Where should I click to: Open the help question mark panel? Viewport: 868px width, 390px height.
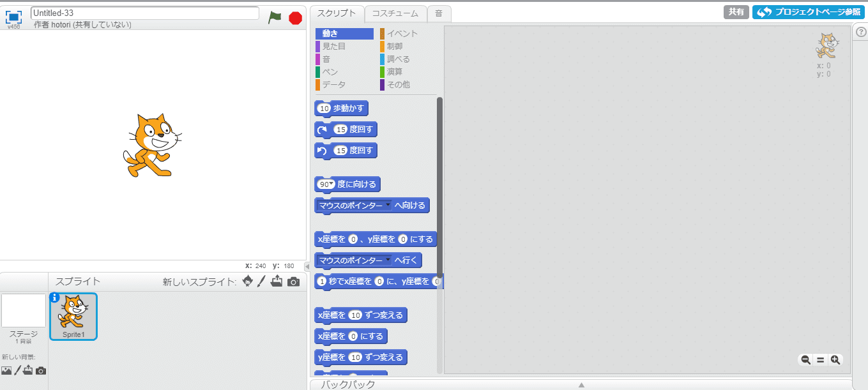coord(860,33)
